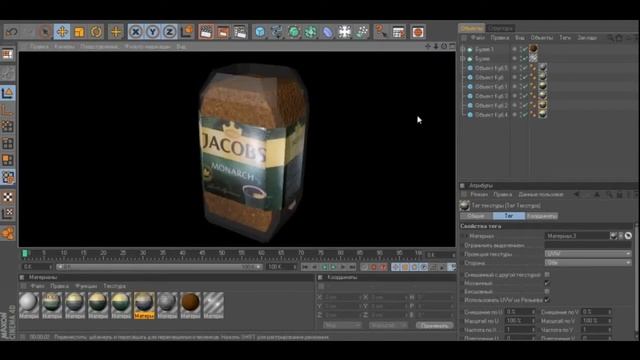The image size is (640, 360).
Task: Click the green play forward button
Action: point(333,267)
